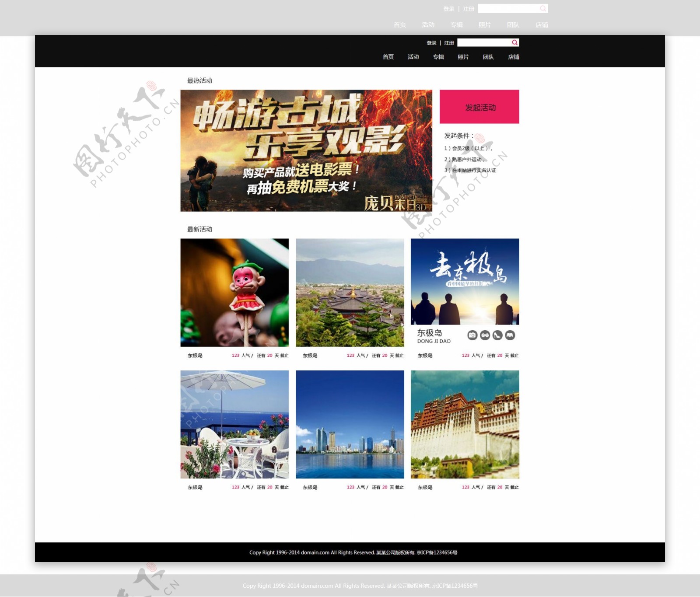Click 东极岛 title under monkey figurine image
700x597 pixels.
(x=195, y=356)
